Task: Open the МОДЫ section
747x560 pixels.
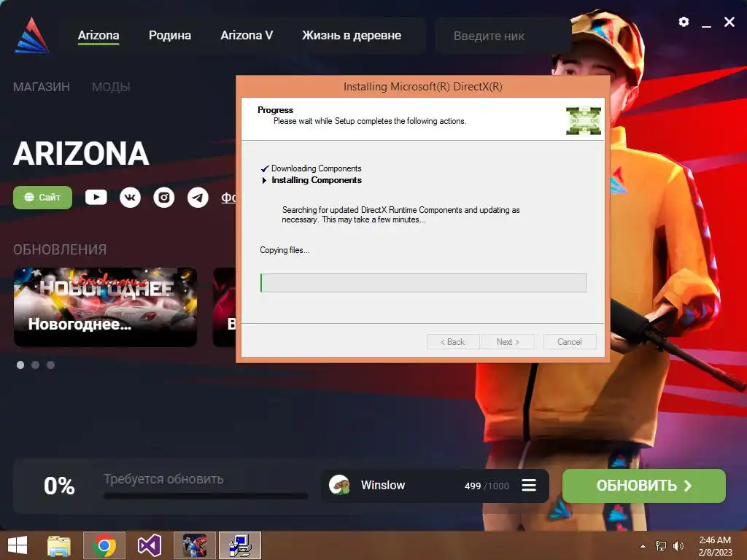Action: coord(111,87)
